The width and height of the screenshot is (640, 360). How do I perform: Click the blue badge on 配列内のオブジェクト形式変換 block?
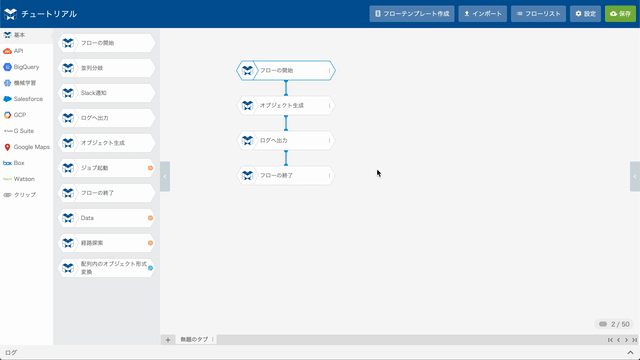point(150,268)
